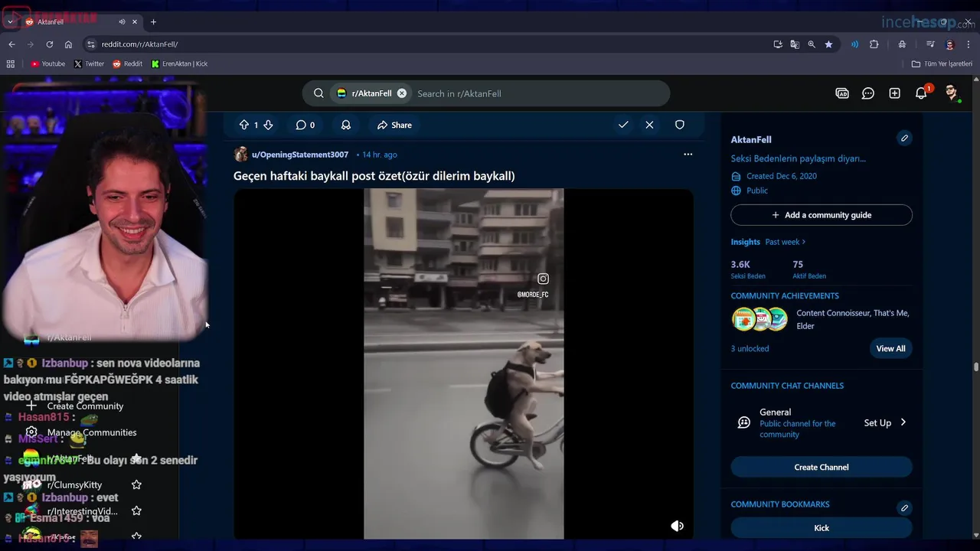Expand the General channel Set Up chevron

(x=903, y=422)
